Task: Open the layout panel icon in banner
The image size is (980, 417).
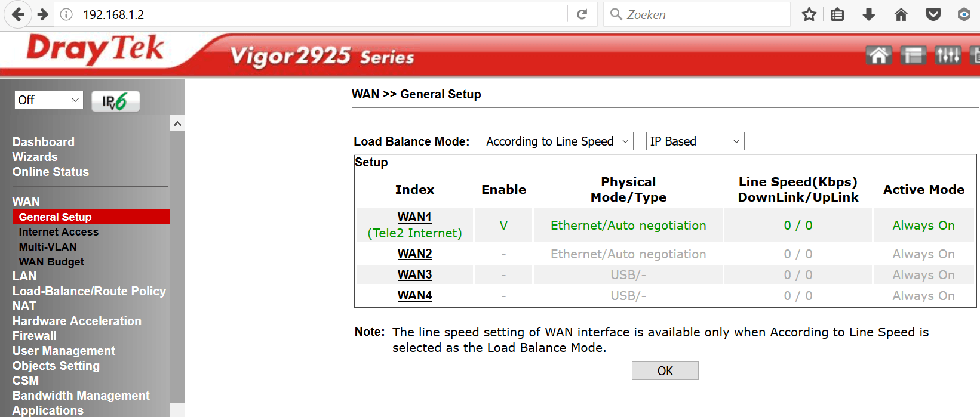Action: (913, 55)
